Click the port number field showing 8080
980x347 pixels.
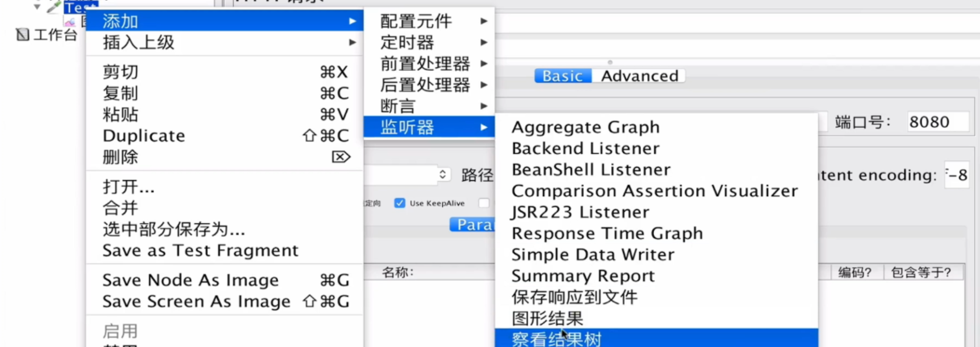click(937, 122)
